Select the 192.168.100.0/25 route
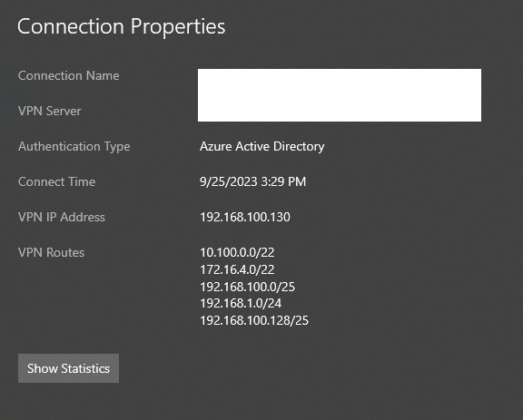The height and width of the screenshot is (420, 523). tap(248, 287)
